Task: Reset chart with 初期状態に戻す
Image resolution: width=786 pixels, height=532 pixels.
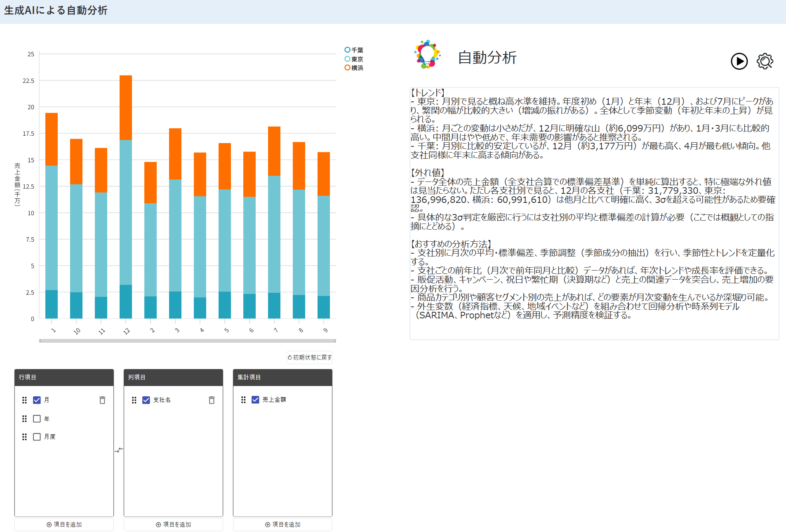Action: [310, 357]
